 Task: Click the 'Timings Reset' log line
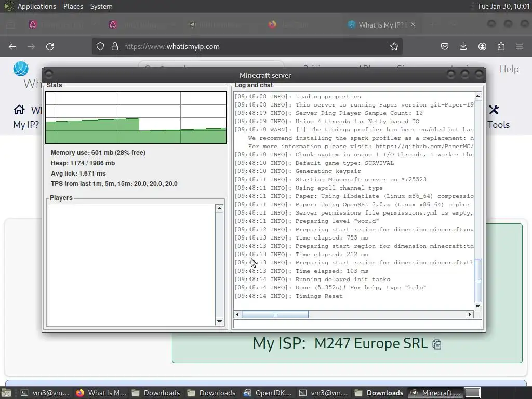click(288, 296)
